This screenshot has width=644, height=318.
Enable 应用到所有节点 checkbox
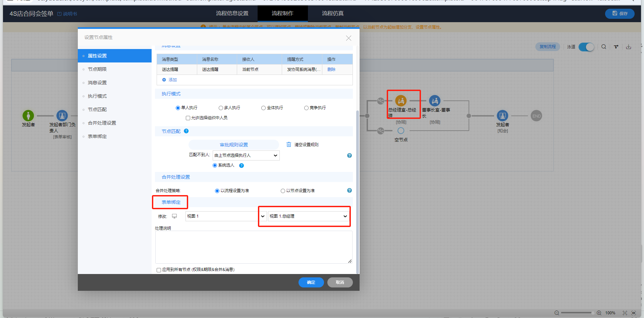click(x=159, y=270)
